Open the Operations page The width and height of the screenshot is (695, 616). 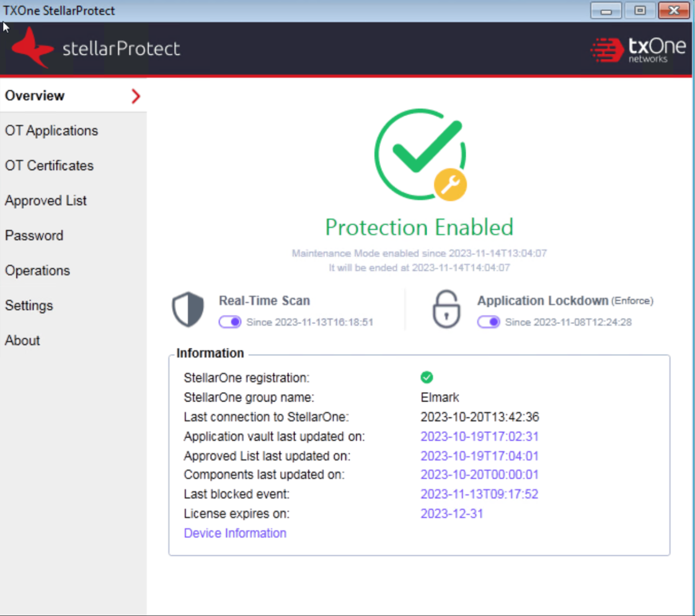click(37, 270)
